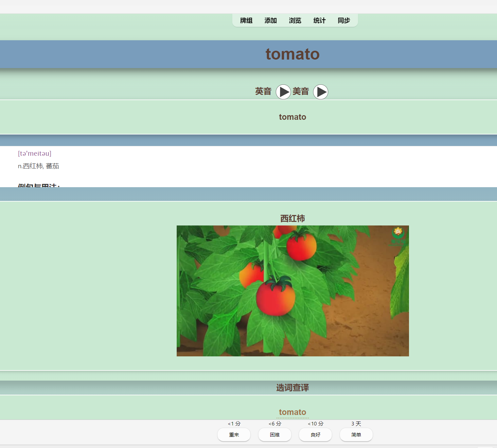Rate the card 重来 (again)
497x448 pixels.
point(234,435)
